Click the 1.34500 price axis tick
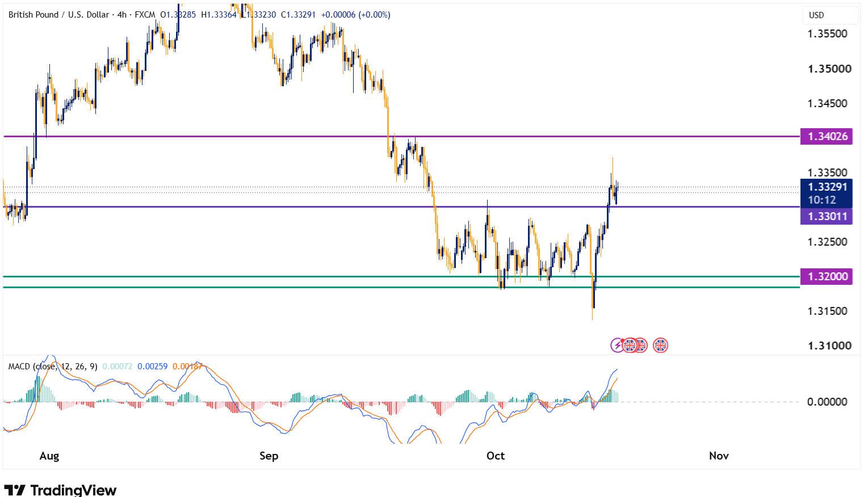 coord(828,103)
